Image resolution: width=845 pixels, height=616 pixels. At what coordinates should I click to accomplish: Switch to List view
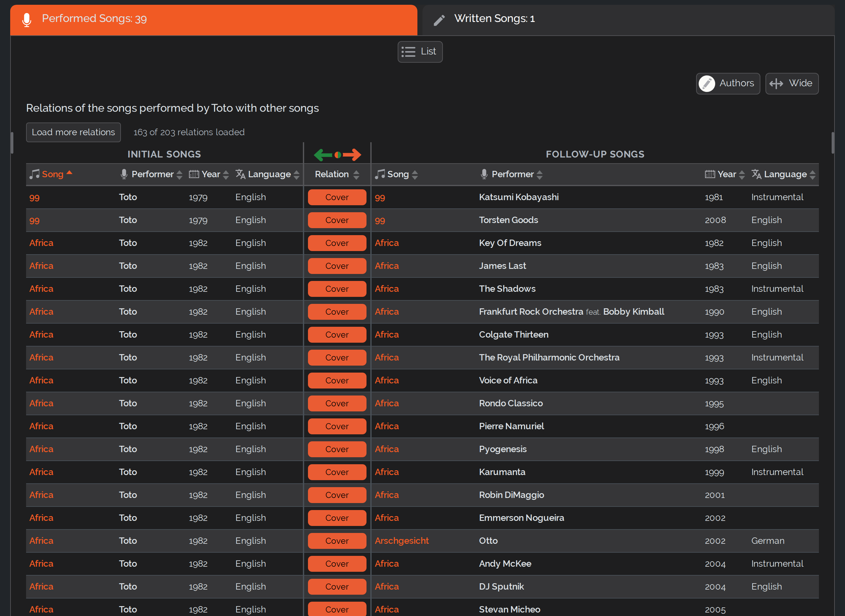tap(420, 52)
